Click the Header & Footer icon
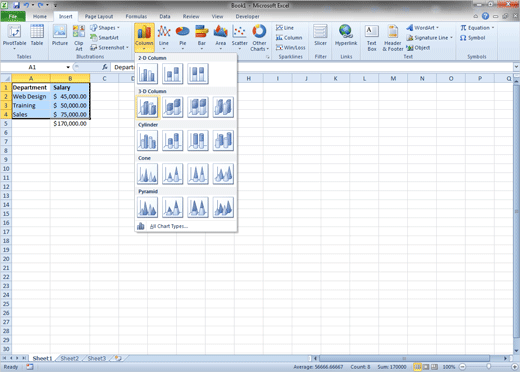The height and width of the screenshot is (372, 520). [x=393, y=38]
